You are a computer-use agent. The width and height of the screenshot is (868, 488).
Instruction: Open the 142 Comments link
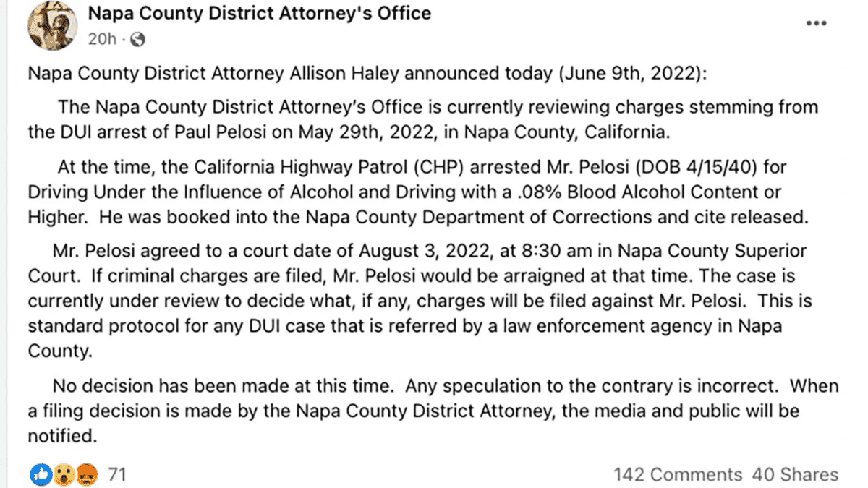(678, 474)
